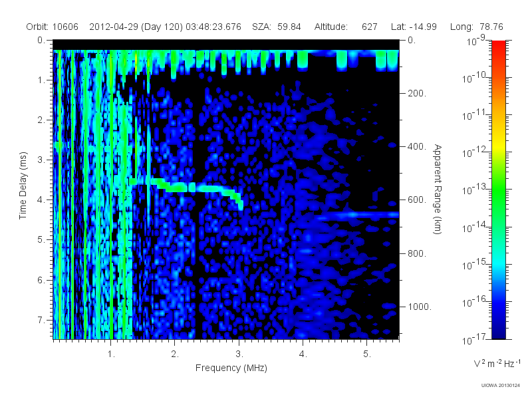Image resolution: width=532 pixels, height=399 pixels.
Task: Click the '4.' frequency axis tick label
Action: tap(303, 354)
